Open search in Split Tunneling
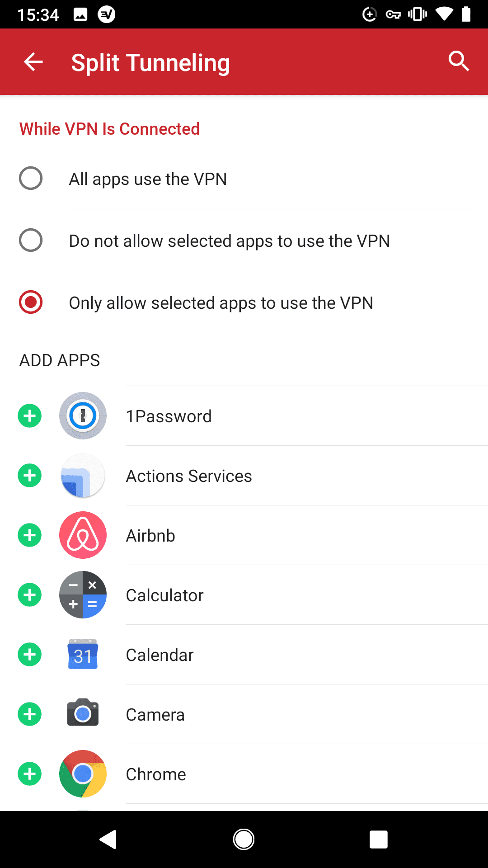Viewport: 488px width, 868px height. 459,61
